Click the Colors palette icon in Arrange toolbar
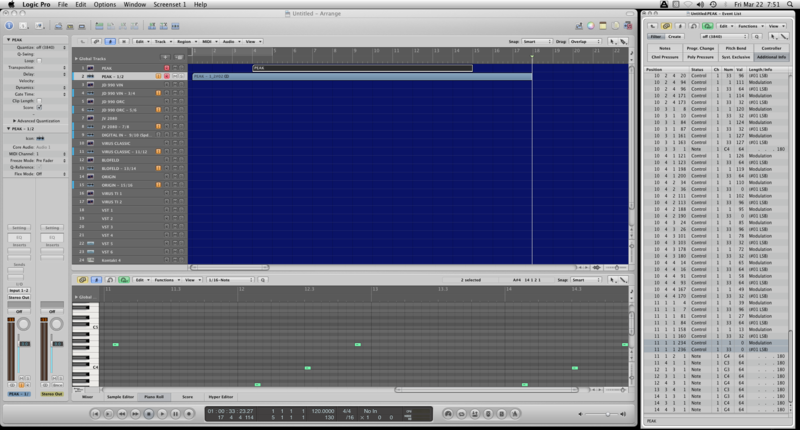This screenshot has width=800, height=430. point(590,26)
